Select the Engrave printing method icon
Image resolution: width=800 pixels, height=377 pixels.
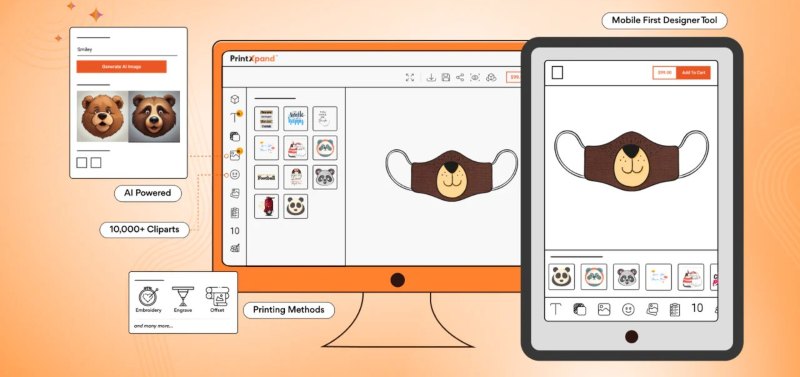(x=183, y=296)
